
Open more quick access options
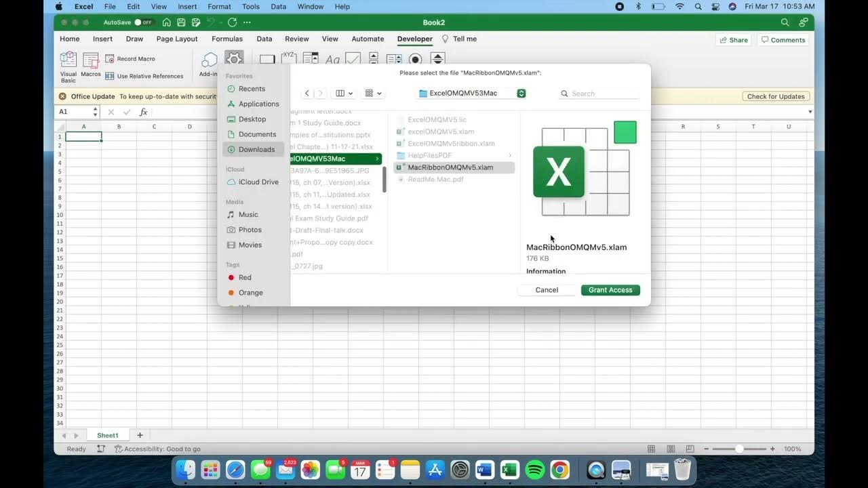tap(247, 22)
